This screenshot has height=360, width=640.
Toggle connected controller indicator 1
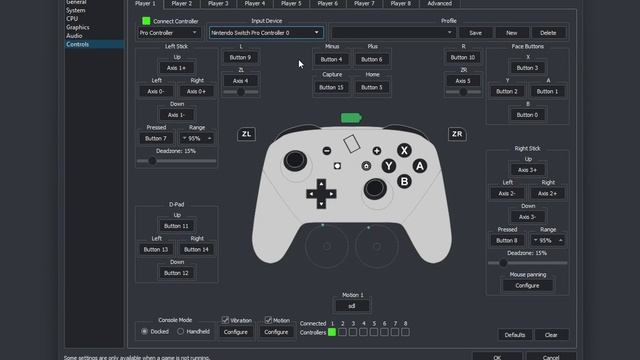tap(332, 332)
